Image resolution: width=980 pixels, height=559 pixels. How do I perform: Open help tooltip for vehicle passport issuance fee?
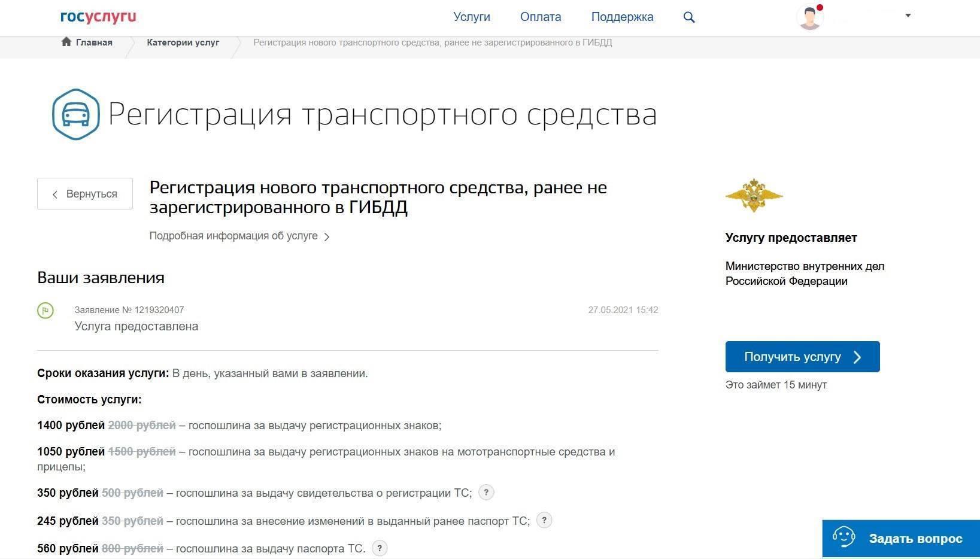pyautogui.click(x=380, y=548)
